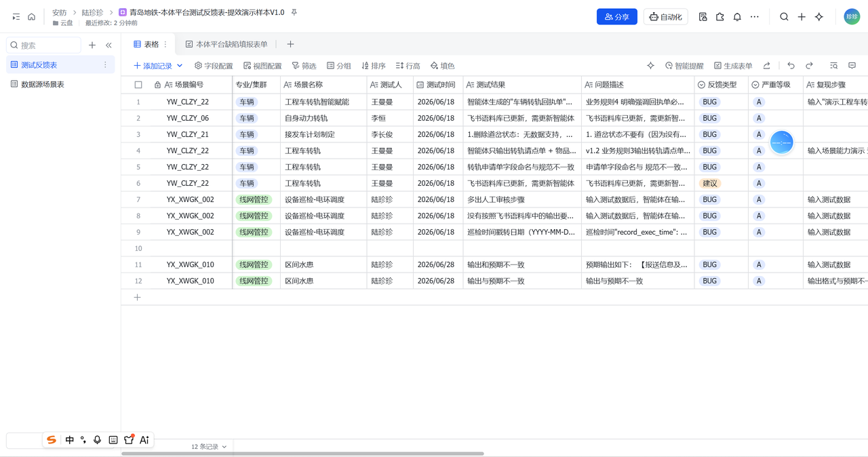Select 数据源场景表 in the sidebar
The width and height of the screenshot is (868, 457).
pos(43,84)
